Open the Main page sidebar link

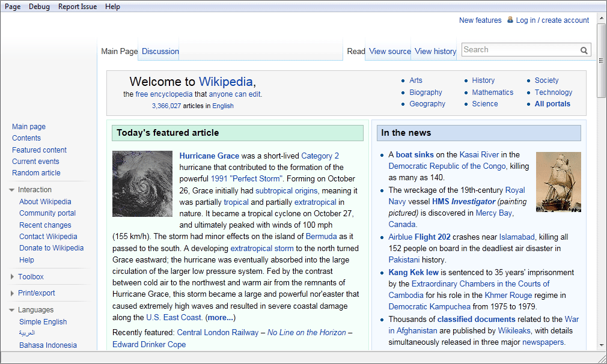29,127
